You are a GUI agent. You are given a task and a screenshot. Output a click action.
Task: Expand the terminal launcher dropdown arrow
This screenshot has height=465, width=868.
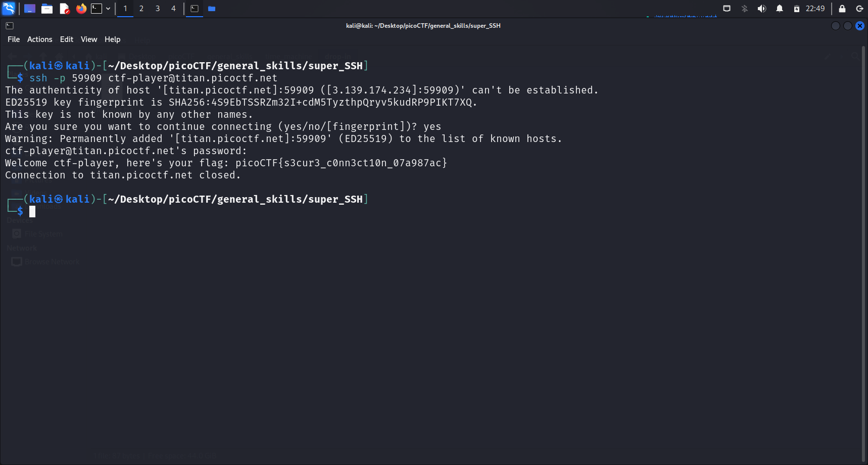[108, 9]
